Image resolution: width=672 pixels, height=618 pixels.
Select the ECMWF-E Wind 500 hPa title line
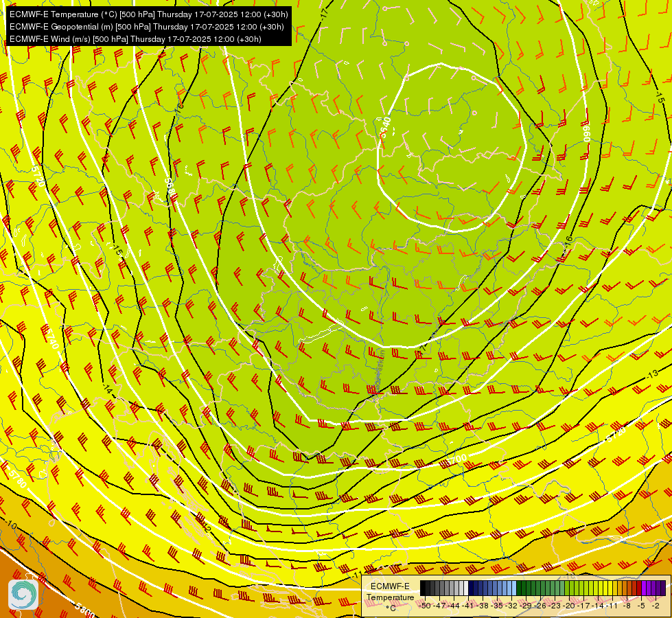135,39
